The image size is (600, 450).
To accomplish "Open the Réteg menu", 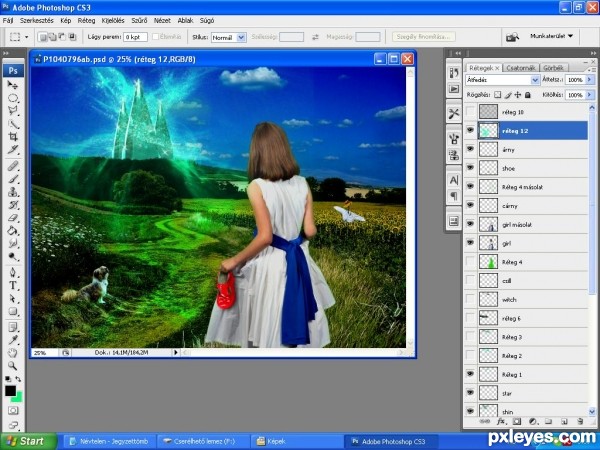I will [86, 21].
